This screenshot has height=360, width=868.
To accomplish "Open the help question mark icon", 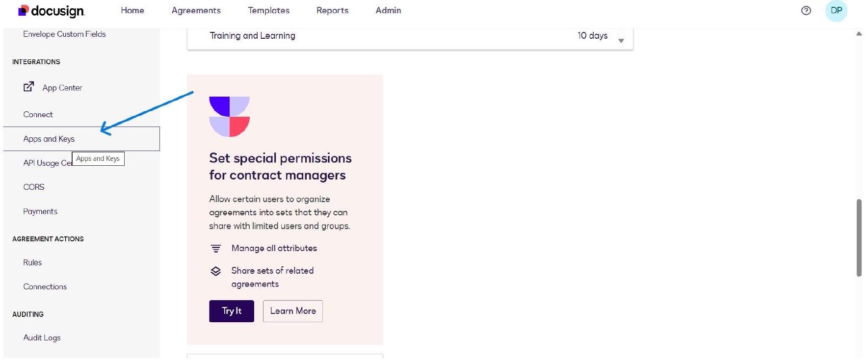I will pos(806,11).
